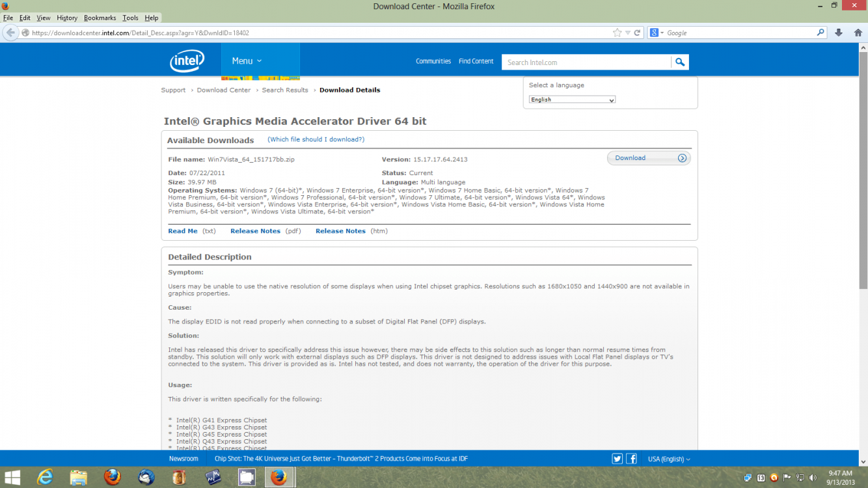
Task: Open the Chip Shot 4K Universe headline
Action: coord(341,459)
